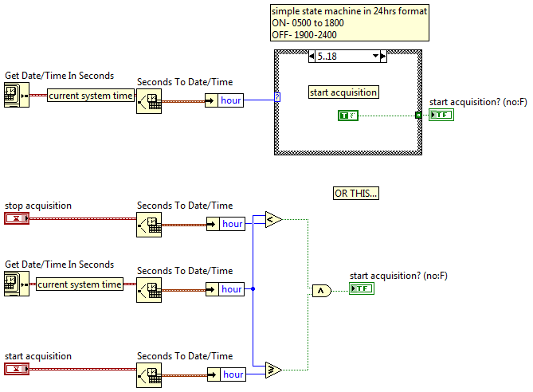Screen dimensions: 533x392
Task: Click the Less Than comparison node
Action: 273,220
